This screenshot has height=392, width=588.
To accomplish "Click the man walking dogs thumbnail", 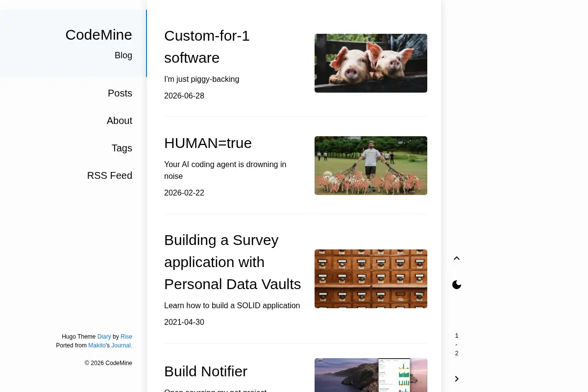I will click(371, 166).
